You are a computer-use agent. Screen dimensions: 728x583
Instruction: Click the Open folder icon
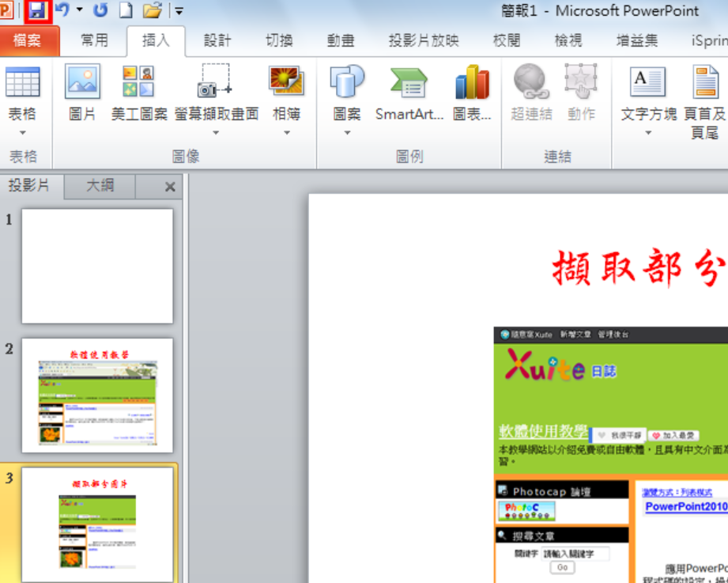pos(152,9)
